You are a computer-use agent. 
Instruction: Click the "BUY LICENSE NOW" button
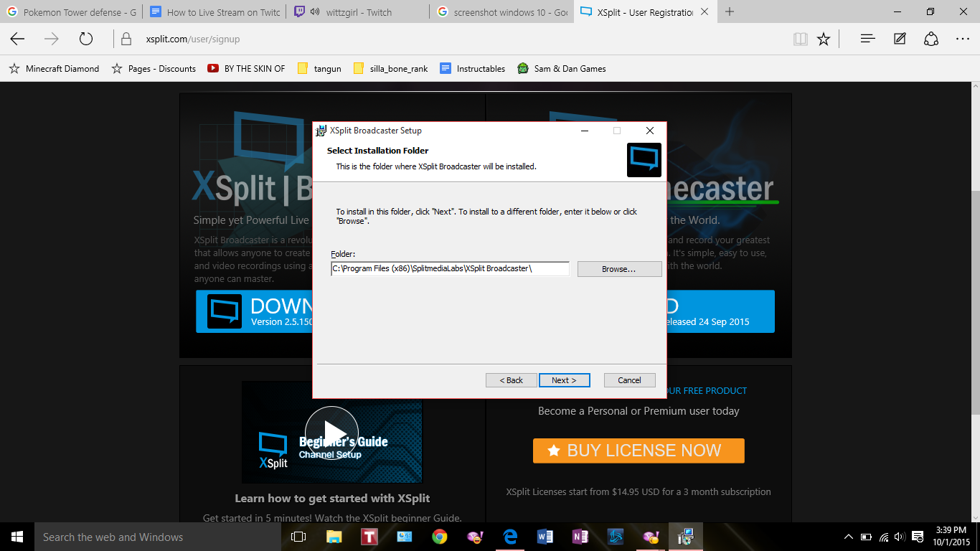point(638,451)
